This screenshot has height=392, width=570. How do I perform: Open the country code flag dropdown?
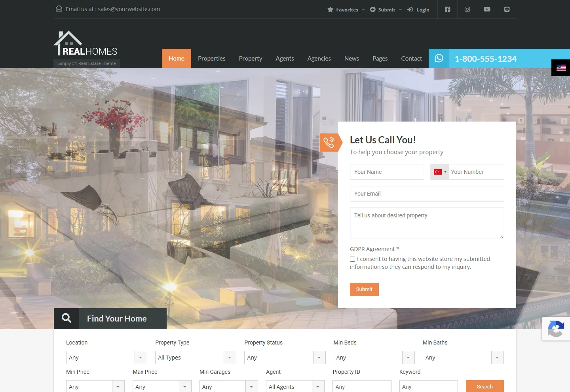(440, 172)
